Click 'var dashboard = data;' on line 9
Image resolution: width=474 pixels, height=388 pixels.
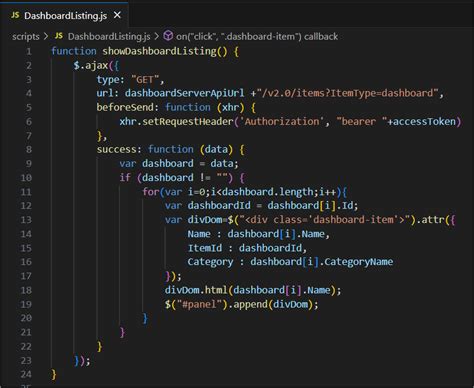coord(179,163)
